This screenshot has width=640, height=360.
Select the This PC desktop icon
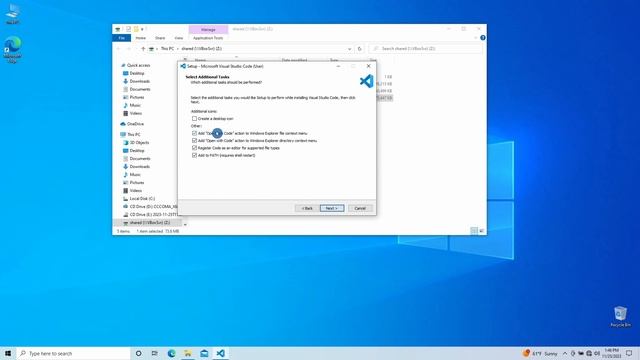13,14
